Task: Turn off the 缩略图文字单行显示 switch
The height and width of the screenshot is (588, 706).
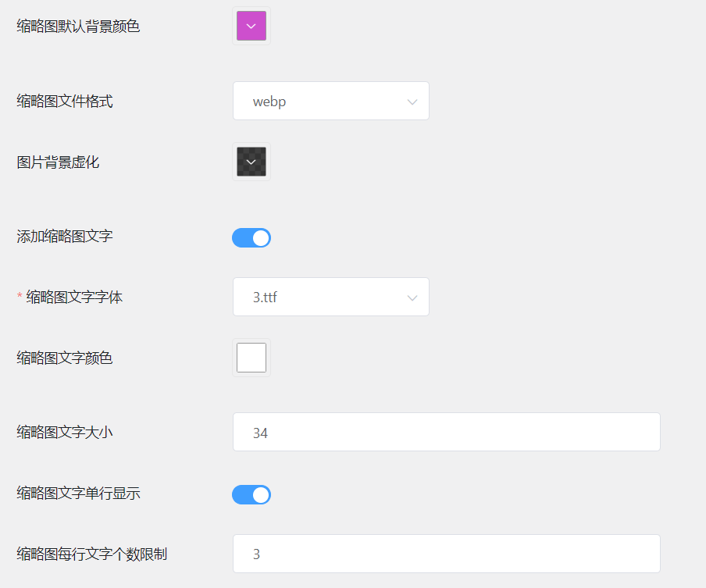Action: 251,494
